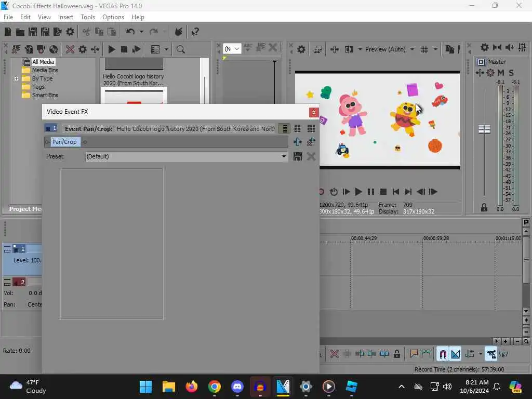This screenshot has height=399, width=532.
Task: Lock the selected event with padlock
Action: point(396,354)
